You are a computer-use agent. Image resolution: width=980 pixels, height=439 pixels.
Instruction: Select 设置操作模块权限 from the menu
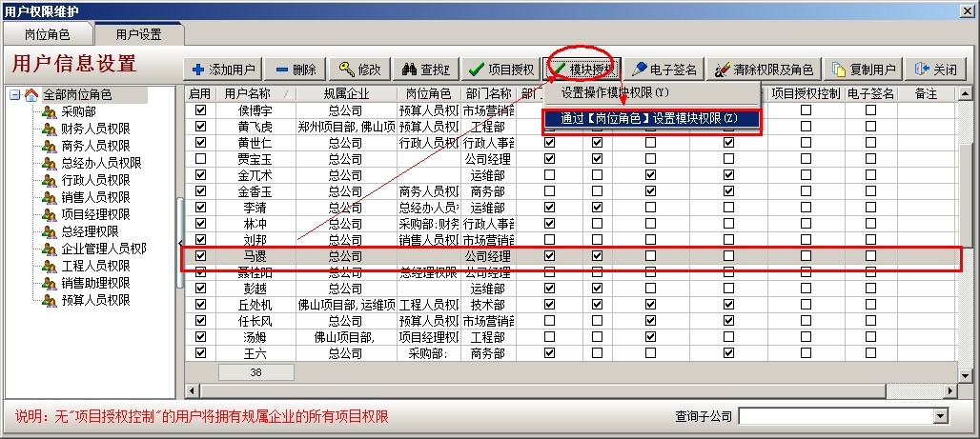(615, 93)
